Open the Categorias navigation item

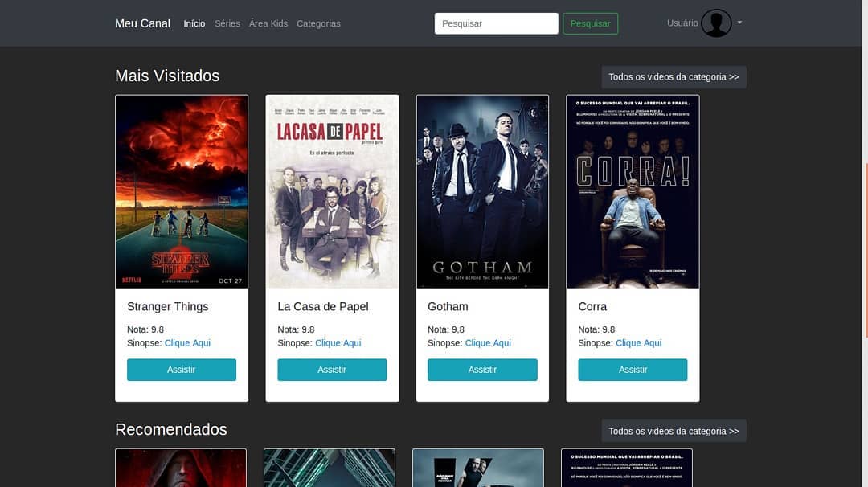click(x=318, y=23)
